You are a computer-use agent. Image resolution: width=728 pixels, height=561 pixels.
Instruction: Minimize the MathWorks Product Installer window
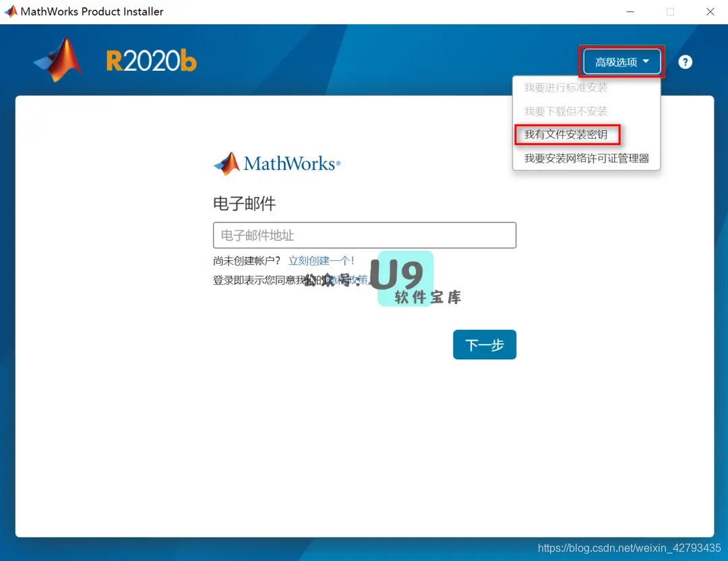[x=630, y=11]
